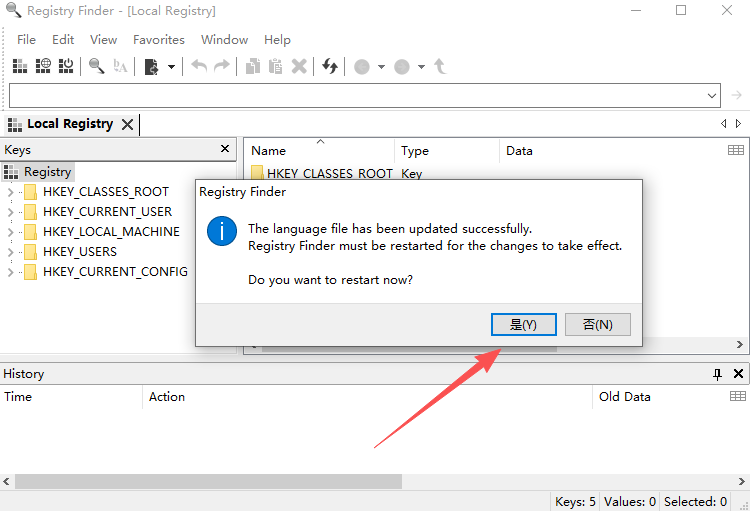Viewport: 750px width, 511px height.
Task: Click the History scrollbar right arrow
Action: pyautogui.click(x=741, y=481)
